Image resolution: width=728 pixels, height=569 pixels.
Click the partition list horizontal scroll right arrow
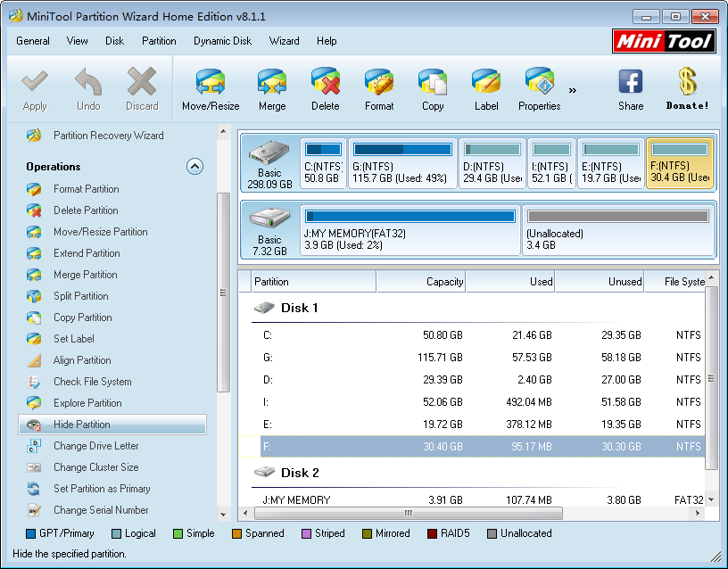(x=698, y=513)
